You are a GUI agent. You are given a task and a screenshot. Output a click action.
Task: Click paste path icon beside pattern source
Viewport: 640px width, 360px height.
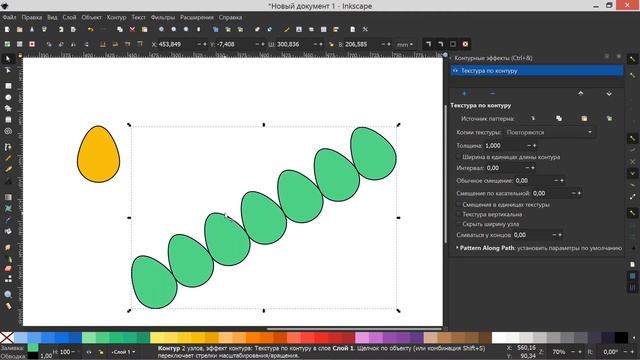pos(584,118)
